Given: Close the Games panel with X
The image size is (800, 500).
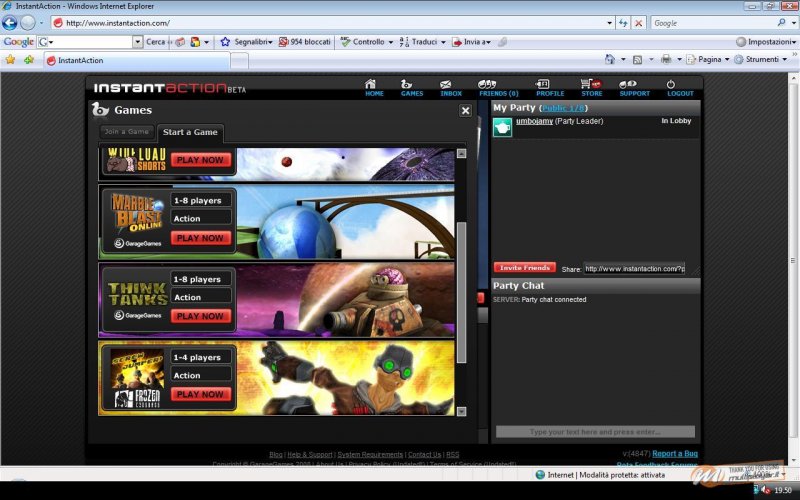Looking at the screenshot, I should pos(465,111).
